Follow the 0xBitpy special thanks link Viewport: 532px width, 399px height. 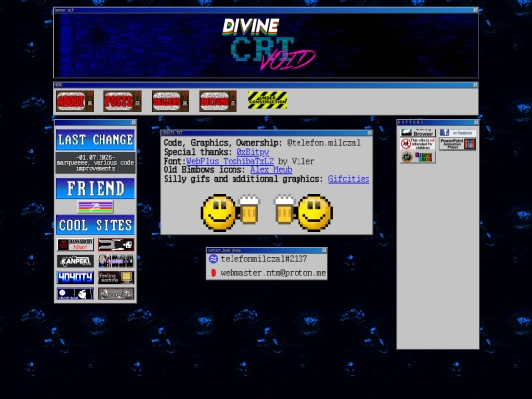point(253,152)
